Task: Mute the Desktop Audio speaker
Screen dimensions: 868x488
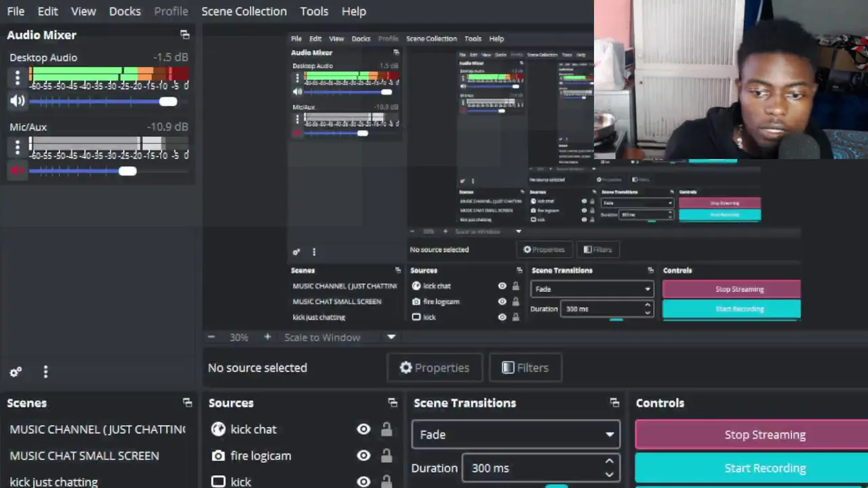Action: (18, 101)
